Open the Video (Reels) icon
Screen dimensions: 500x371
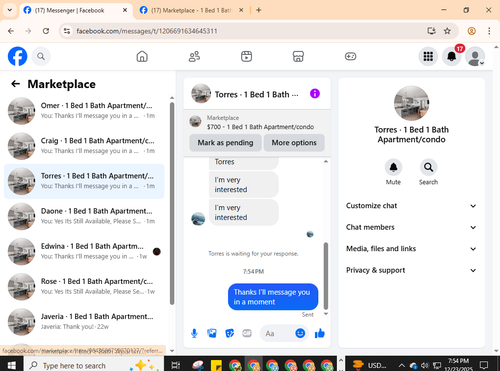pyautogui.click(x=246, y=56)
